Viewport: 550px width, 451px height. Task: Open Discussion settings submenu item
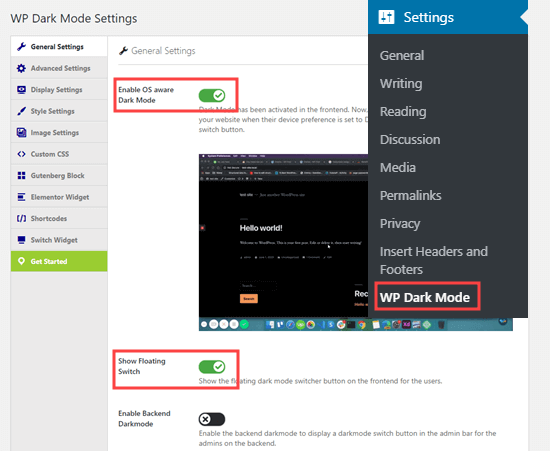[410, 140]
